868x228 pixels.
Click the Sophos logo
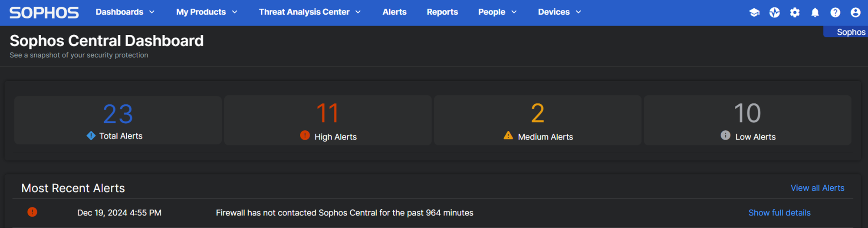[x=44, y=13]
